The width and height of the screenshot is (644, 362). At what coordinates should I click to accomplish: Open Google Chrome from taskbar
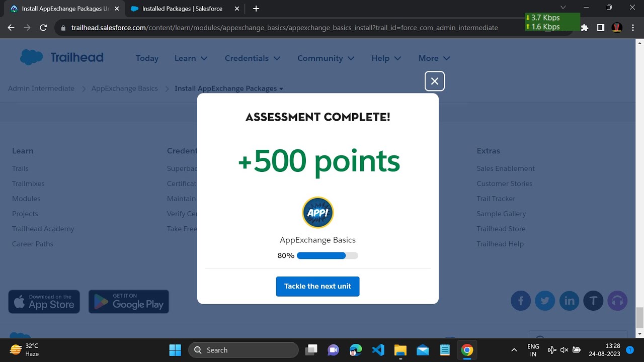click(x=467, y=350)
